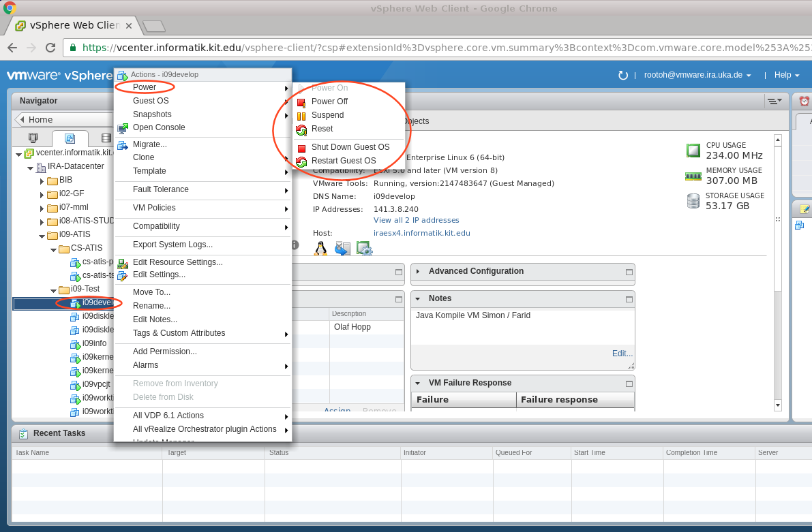Image resolution: width=812 pixels, height=532 pixels.
Task: Select Add Permission menu item
Action: point(202,351)
